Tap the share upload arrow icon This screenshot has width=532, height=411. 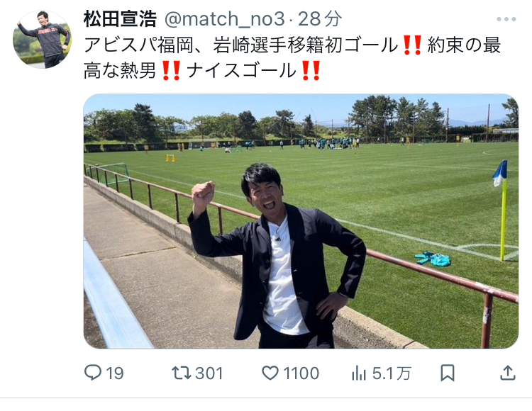tap(508, 373)
